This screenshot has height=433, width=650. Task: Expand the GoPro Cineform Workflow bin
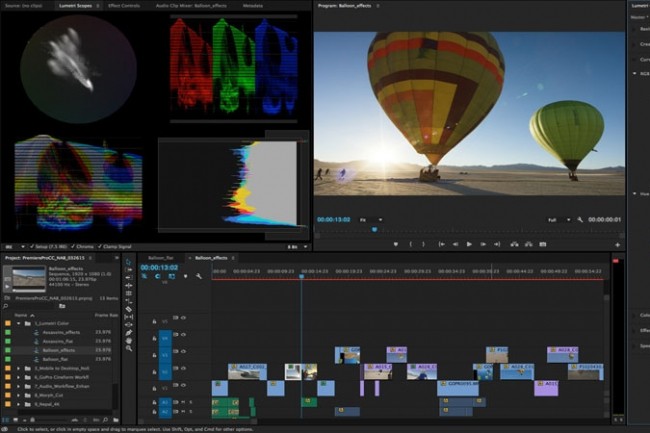click(19, 377)
